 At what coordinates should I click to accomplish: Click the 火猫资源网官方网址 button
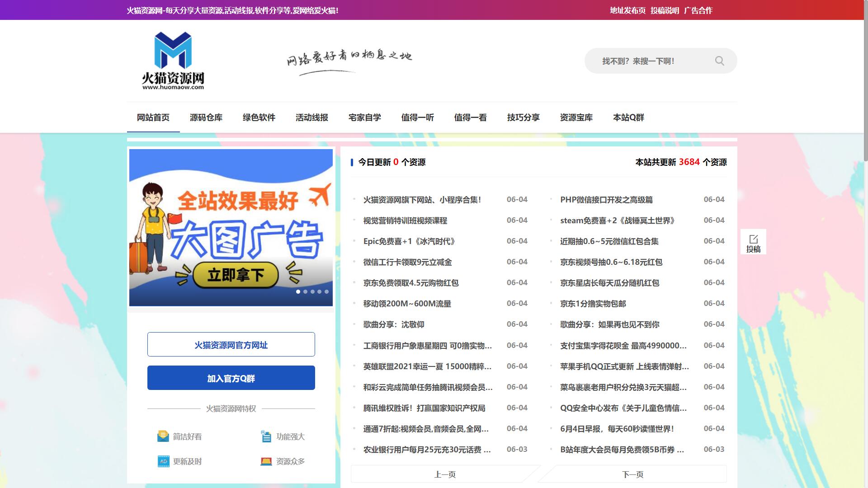[x=231, y=345]
